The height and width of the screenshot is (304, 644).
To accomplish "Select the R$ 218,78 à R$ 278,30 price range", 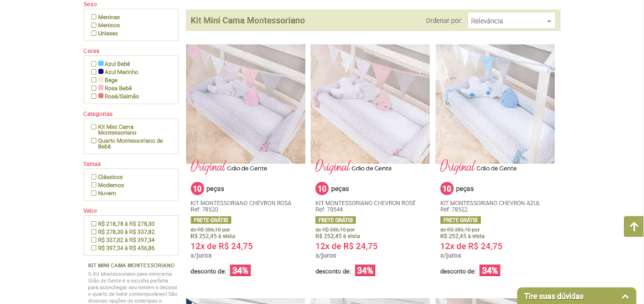I will coord(94,224).
